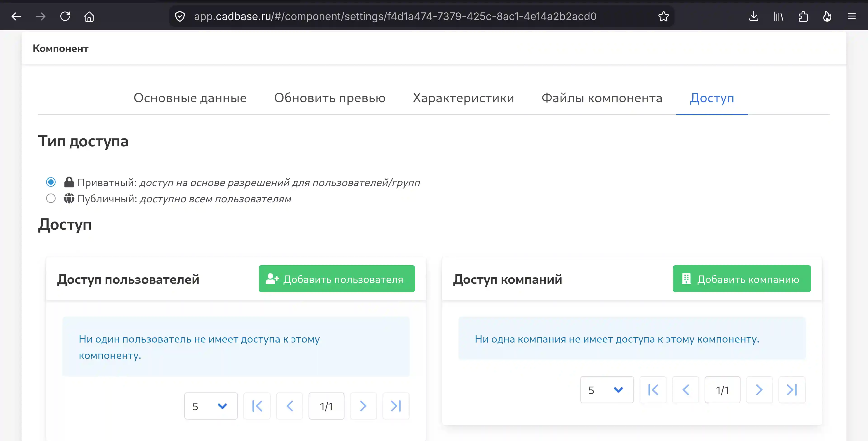Screen dimensions: 868x441
Task: Go to next page in company access pagination
Action: pyautogui.click(x=759, y=390)
